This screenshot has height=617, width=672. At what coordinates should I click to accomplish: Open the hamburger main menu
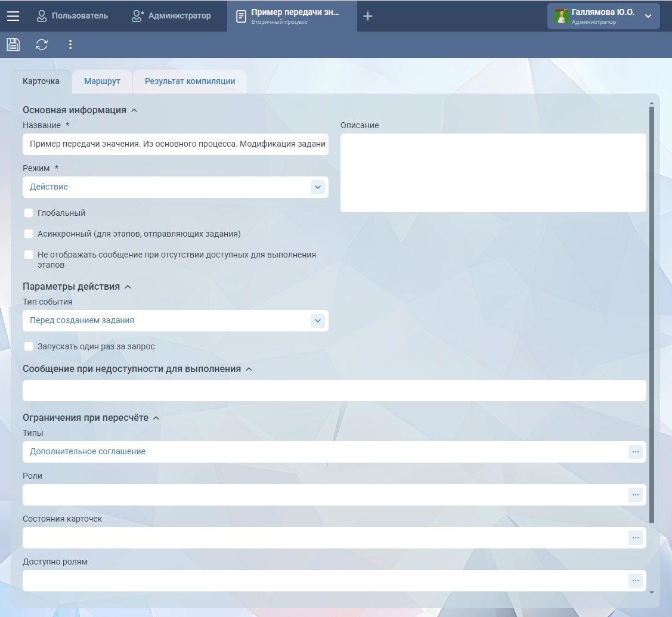click(x=13, y=16)
